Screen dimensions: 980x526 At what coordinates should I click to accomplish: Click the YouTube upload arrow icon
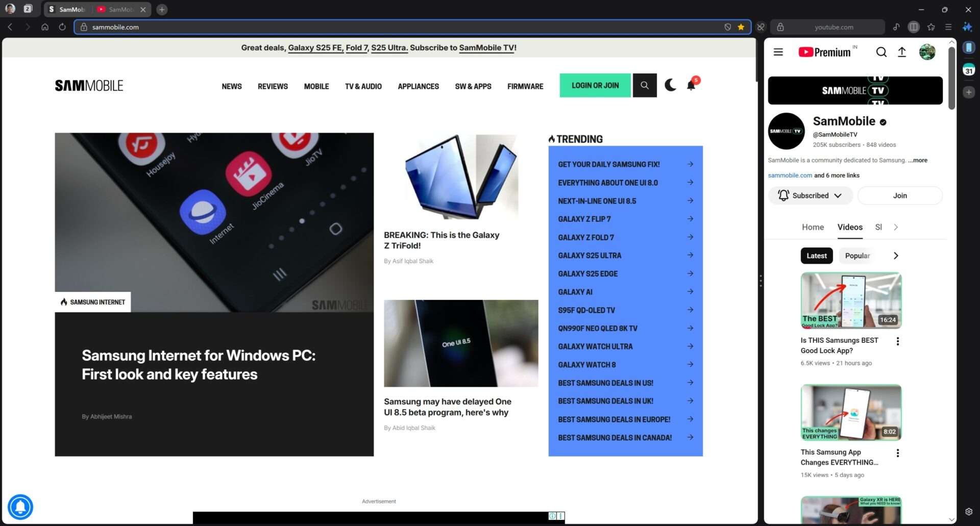click(x=902, y=52)
